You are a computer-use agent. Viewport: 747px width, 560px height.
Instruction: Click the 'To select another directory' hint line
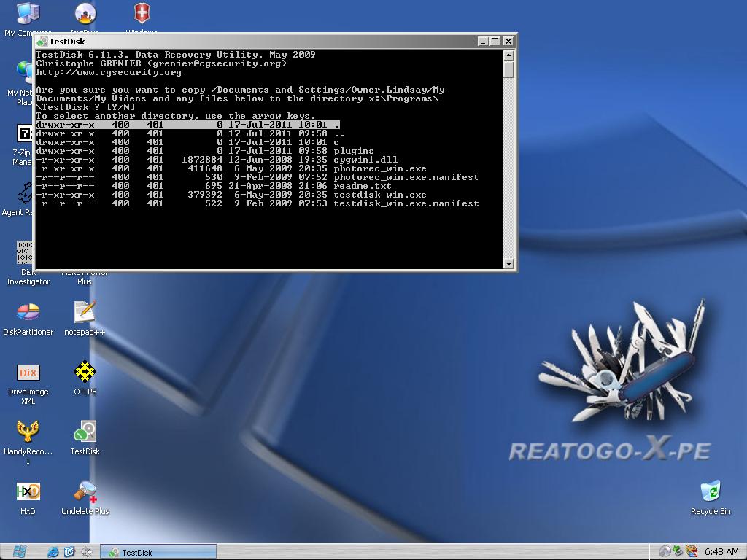pos(176,116)
